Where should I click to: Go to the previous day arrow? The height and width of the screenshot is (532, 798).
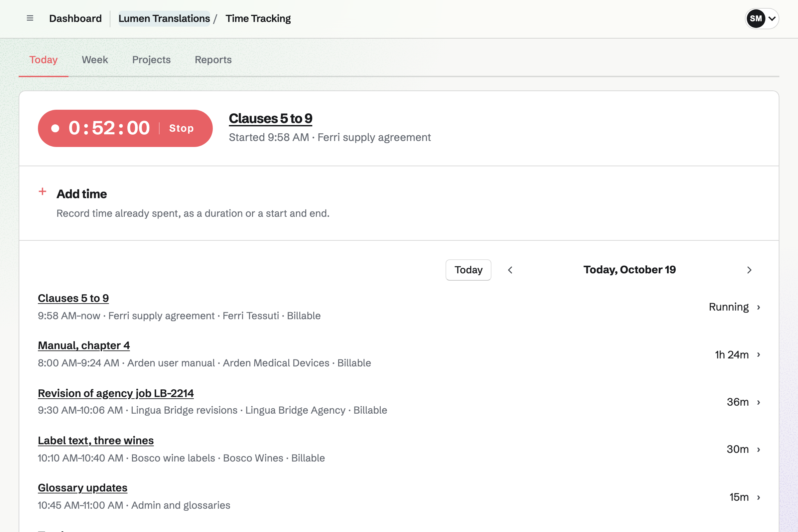510,270
